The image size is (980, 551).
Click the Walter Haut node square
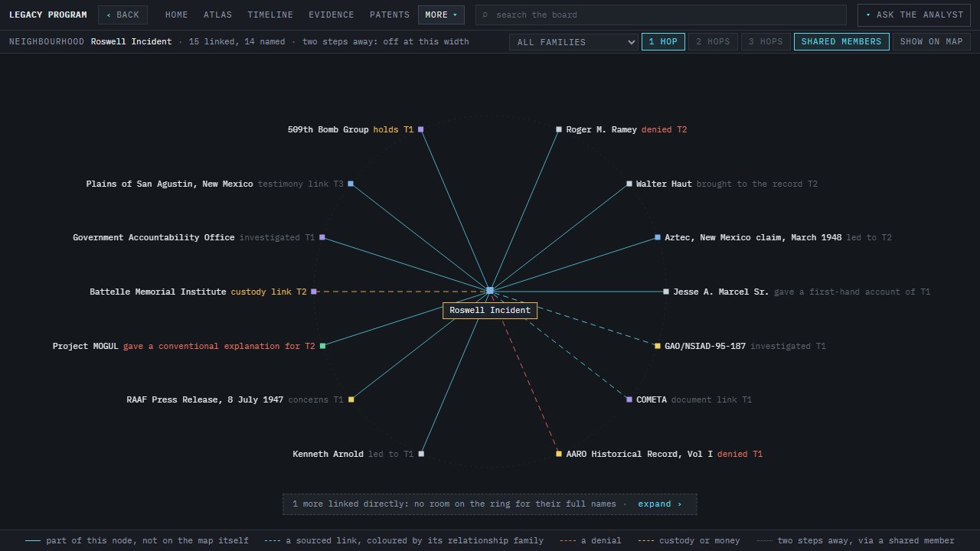[x=629, y=184]
